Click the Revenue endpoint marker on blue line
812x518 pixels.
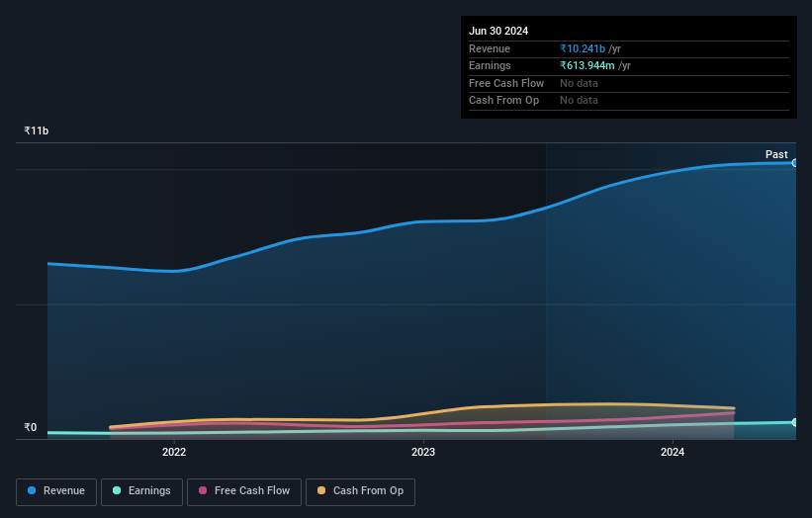point(795,163)
